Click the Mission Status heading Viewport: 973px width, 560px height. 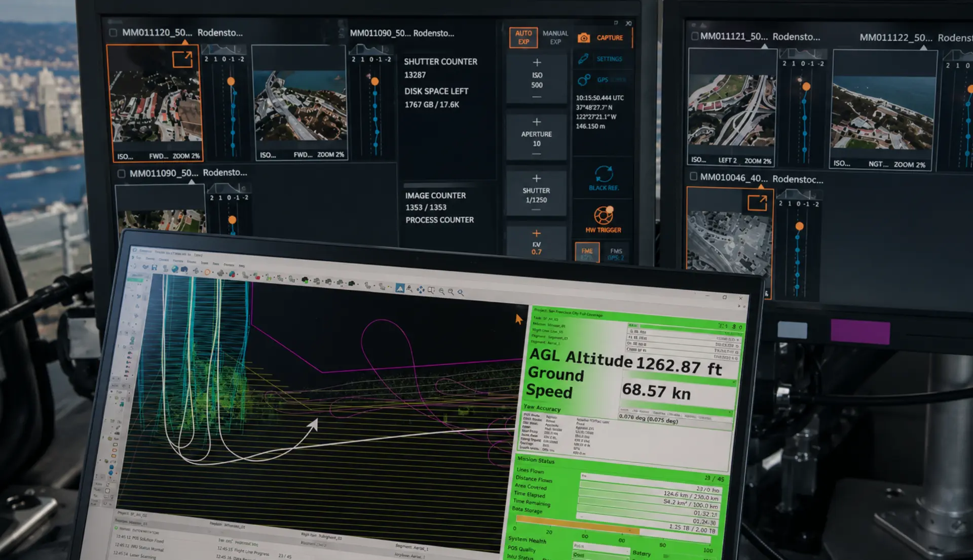[x=536, y=460]
